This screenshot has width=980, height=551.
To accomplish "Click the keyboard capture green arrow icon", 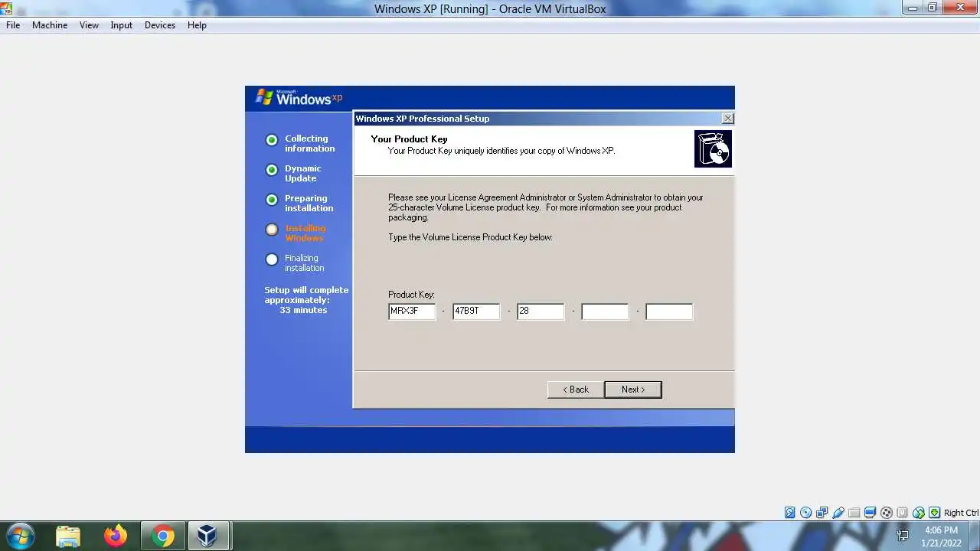I will pyautogui.click(x=934, y=513).
